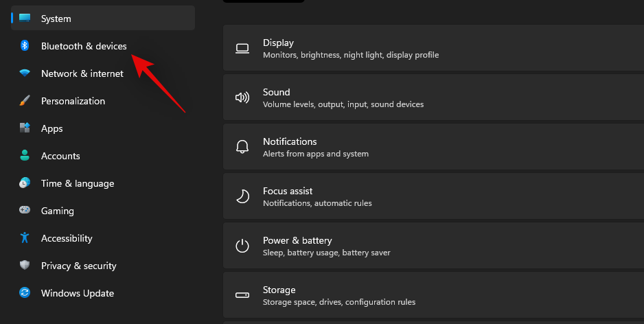Click the Time & language globe icon

click(x=25, y=183)
